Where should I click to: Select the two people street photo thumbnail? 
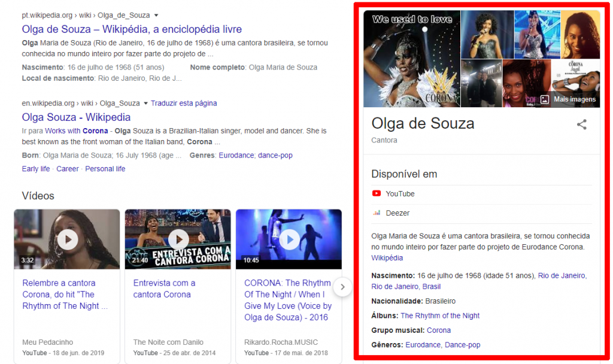(x=482, y=83)
